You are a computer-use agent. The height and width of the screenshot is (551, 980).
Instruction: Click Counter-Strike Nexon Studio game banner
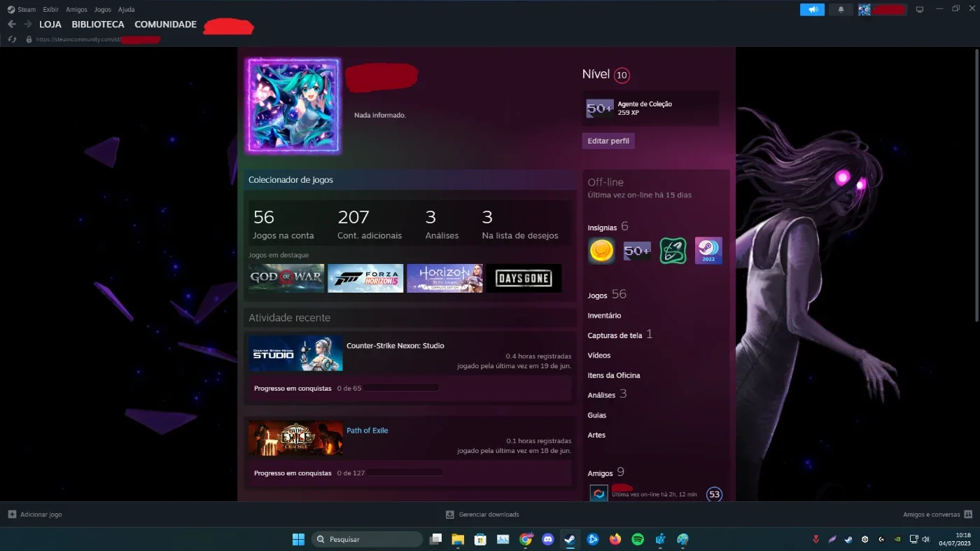pyautogui.click(x=295, y=354)
